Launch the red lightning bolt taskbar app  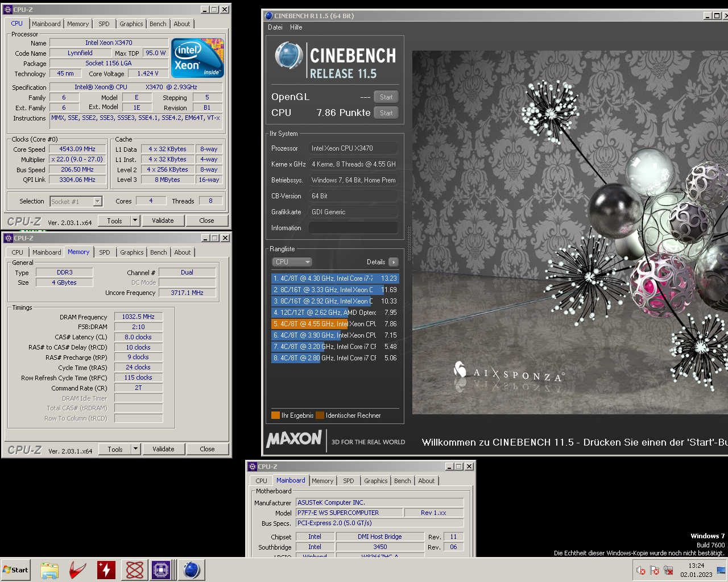(106, 570)
